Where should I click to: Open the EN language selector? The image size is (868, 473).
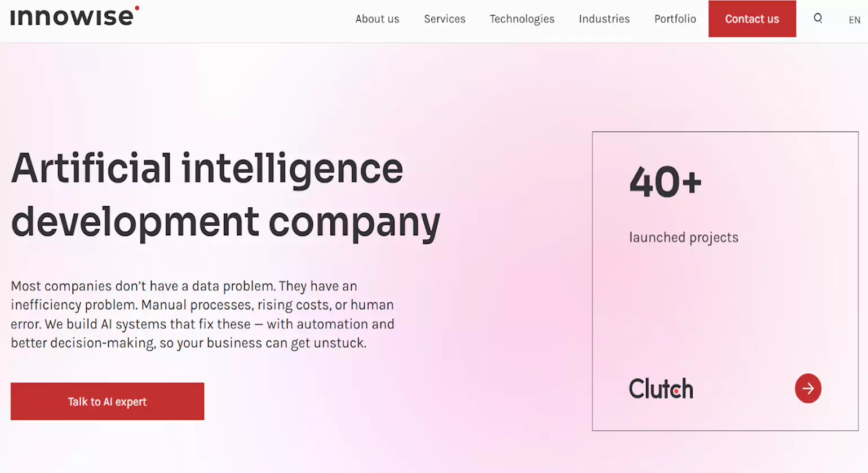[854, 20]
